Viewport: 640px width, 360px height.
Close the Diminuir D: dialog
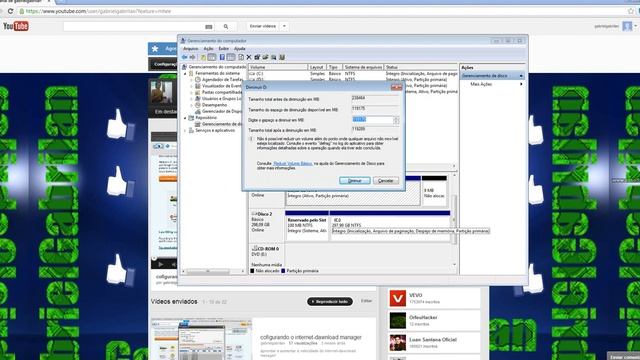click(x=396, y=87)
